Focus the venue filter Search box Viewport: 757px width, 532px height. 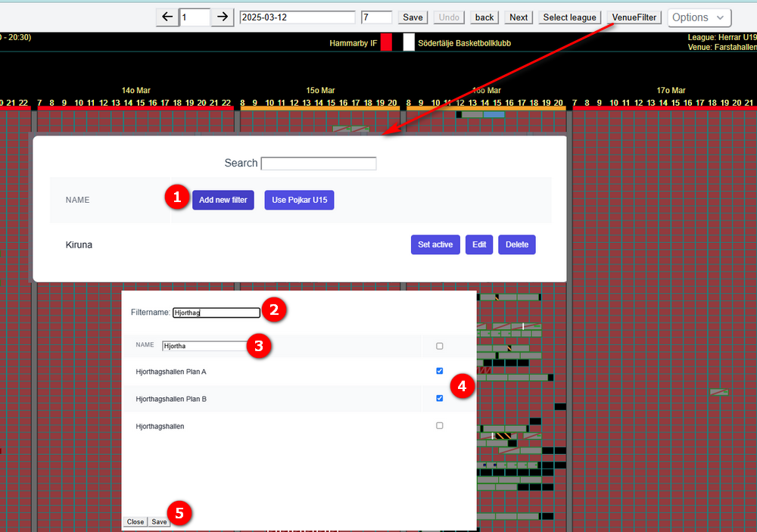point(319,163)
